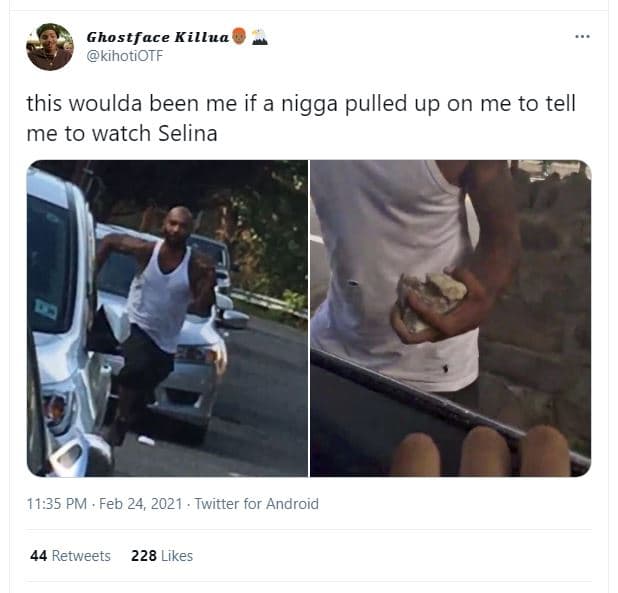
Task: Click the tweet's first line starting 'this woulda'
Action: (x=301, y=104)
